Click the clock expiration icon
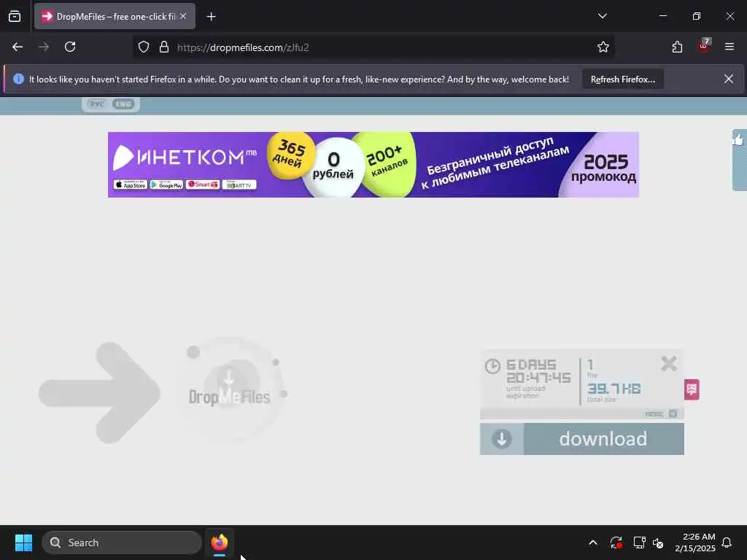The image size is (747, 560). coord(492,366)
